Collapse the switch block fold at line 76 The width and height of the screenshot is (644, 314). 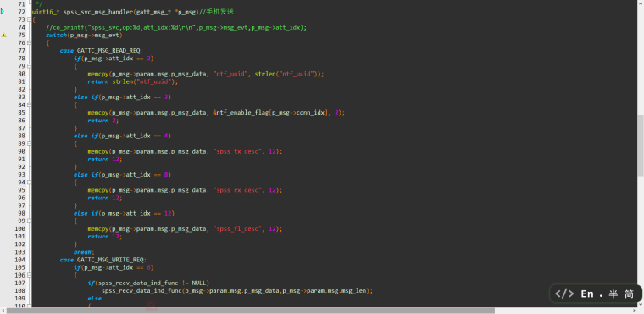coord(29,42)
